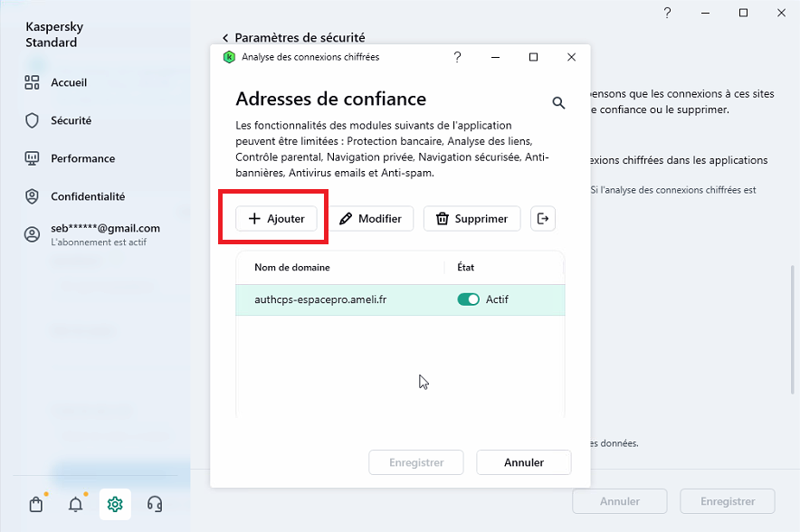Image resolution: width=800 pixels, height=532 pixels.
Task: Click Kaspersky logo in dialog title bar
Action: click(x=229, y=57)
